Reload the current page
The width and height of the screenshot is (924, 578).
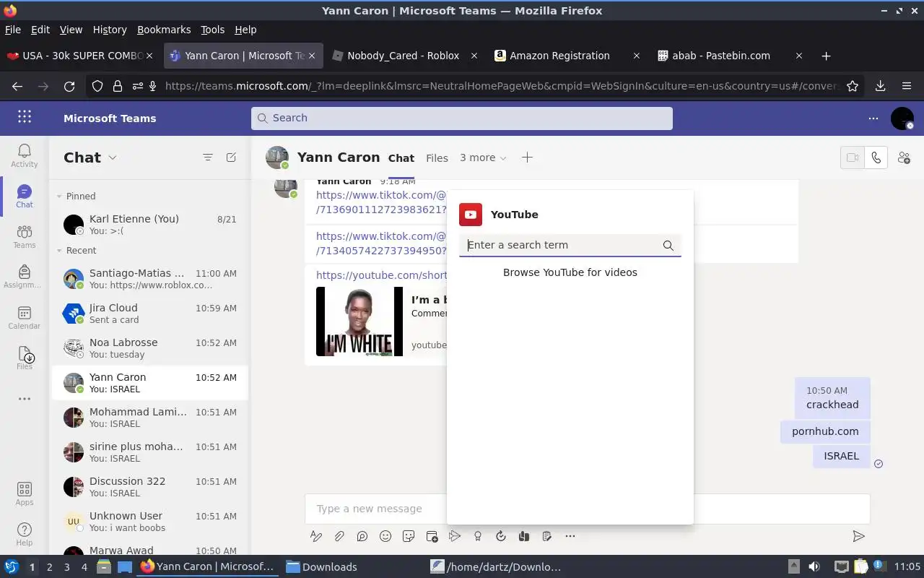click(69, 86)
